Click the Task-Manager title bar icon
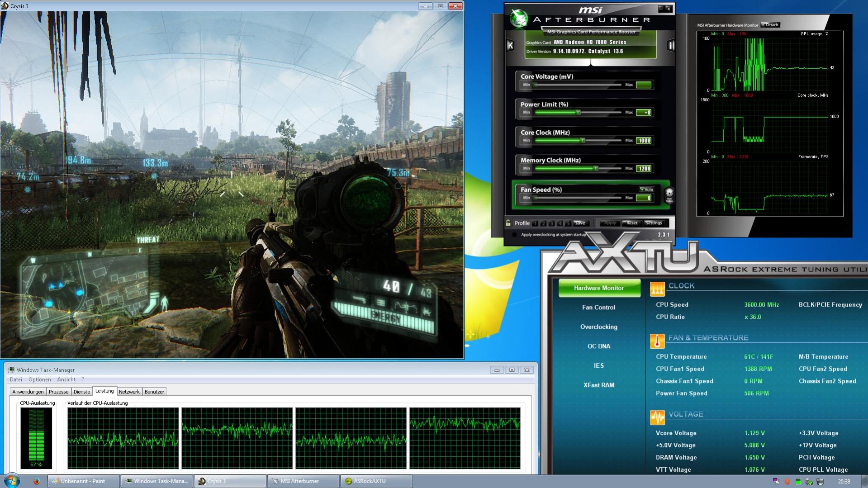 coord(11,370)
